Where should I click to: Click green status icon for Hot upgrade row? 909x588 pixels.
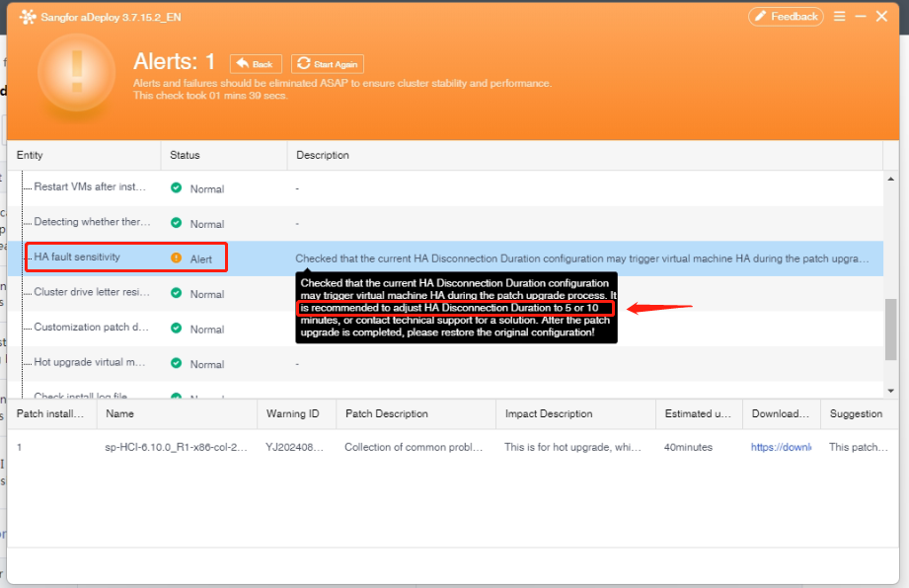177,363
